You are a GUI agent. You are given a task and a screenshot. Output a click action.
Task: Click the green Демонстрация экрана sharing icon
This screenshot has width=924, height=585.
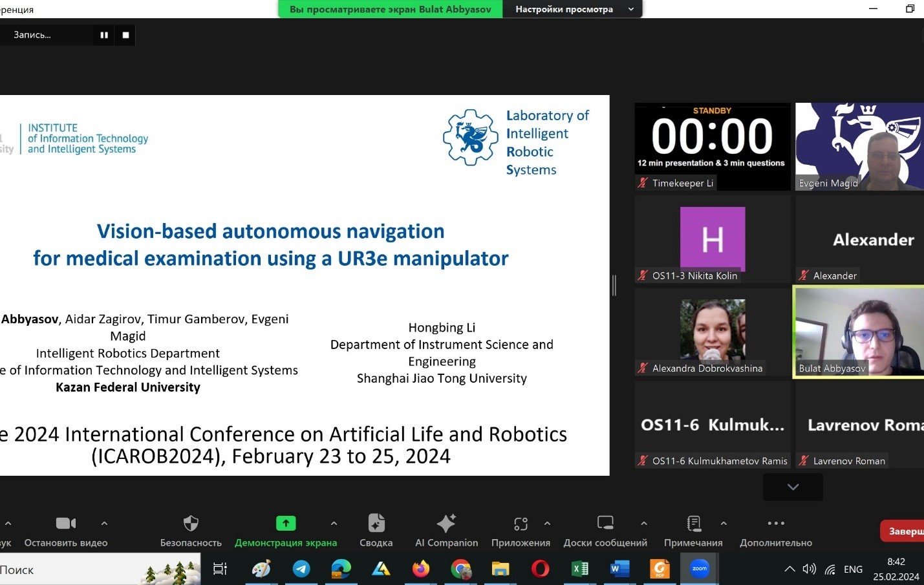[285, 522]
